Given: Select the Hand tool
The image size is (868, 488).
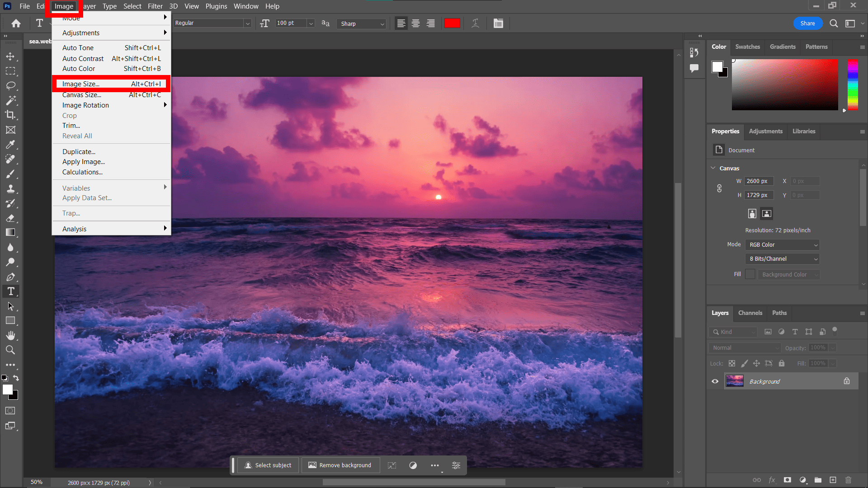Looking at the screenshot, I should tap(11, 335).
